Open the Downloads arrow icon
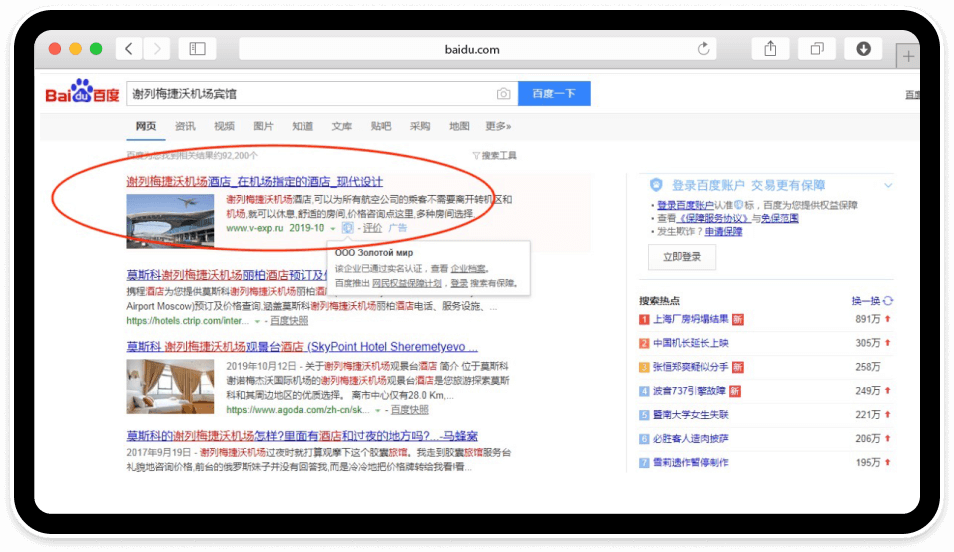The image size is (954, 552). 863,49
